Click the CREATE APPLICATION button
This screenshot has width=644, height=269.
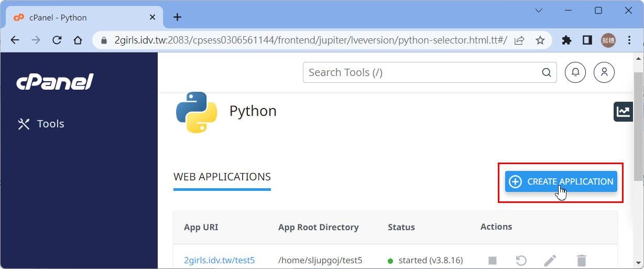pyautogui.click(x=561, y=181)
